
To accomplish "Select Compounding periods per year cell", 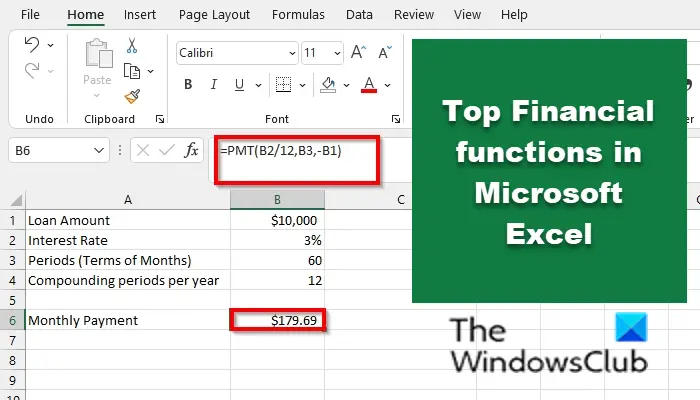I will tap(128, 280).
